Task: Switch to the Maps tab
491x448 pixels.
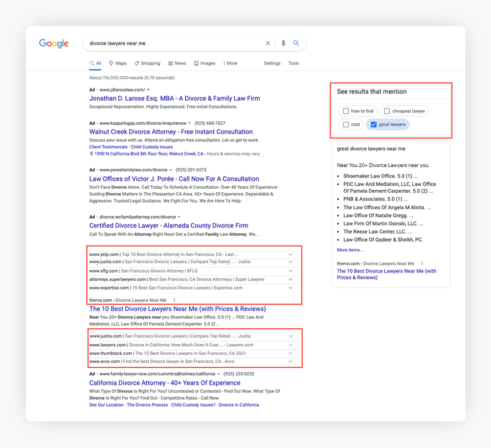Action: point(118,63)
